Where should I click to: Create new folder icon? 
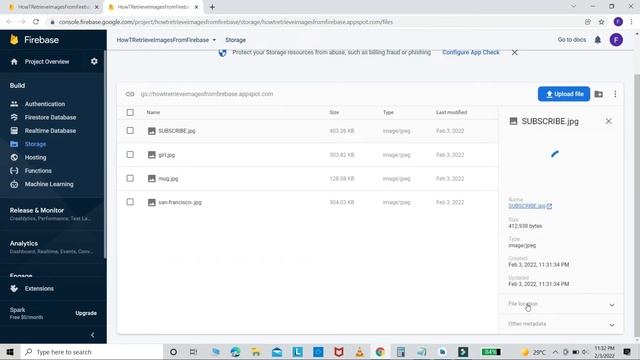click(599, 94)
